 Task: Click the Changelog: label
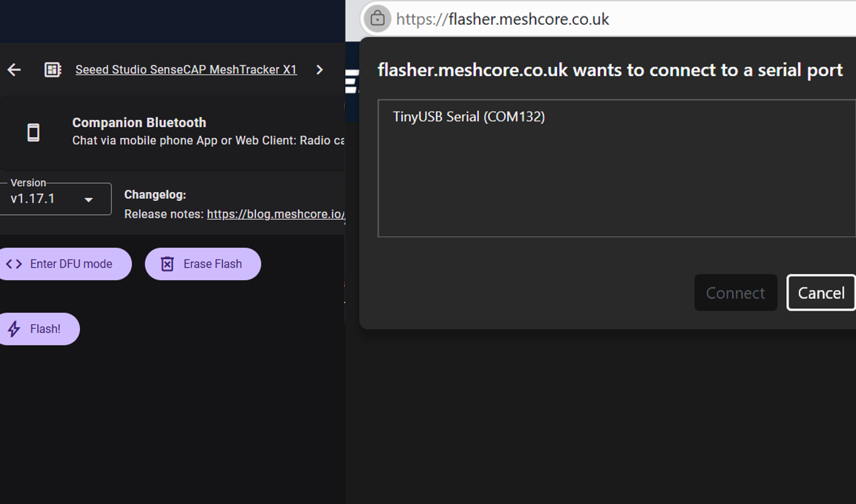155,195
